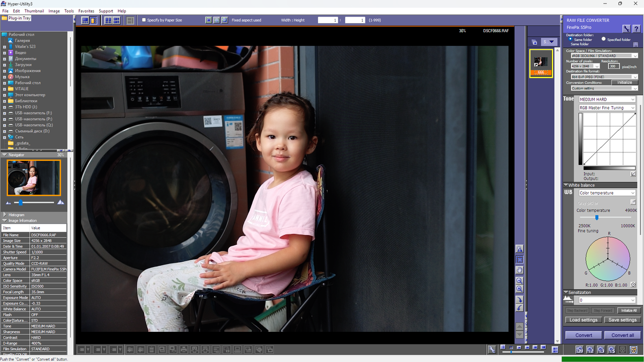
Task: Click the first crop frame icon
Action: pyautogui.click(x=208, y=20)
